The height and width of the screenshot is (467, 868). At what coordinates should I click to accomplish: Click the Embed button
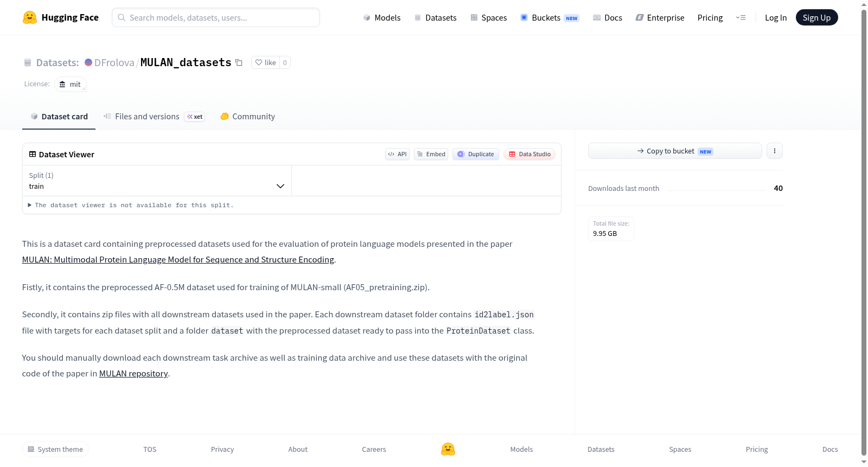(431, 154)
